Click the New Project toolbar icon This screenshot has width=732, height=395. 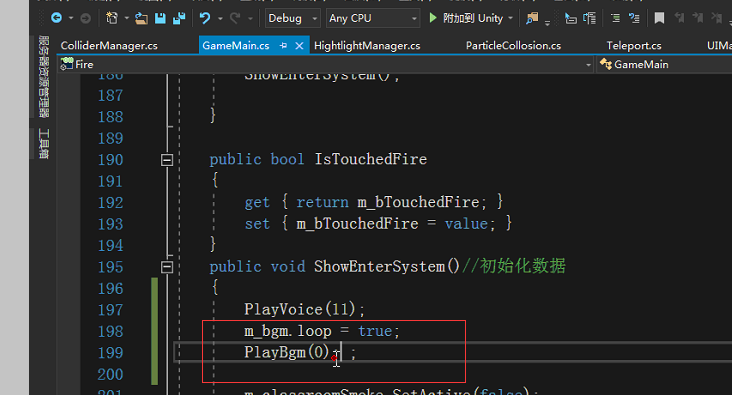click(x=112, y=18)
